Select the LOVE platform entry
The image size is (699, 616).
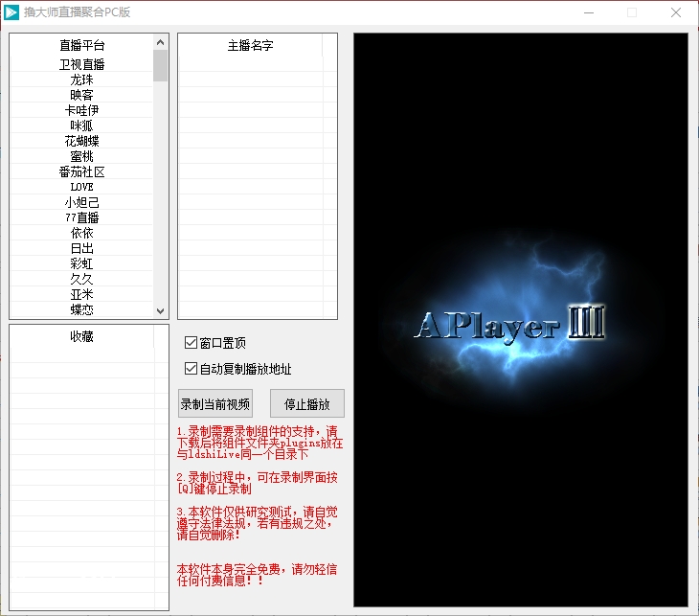pos(81,187)
